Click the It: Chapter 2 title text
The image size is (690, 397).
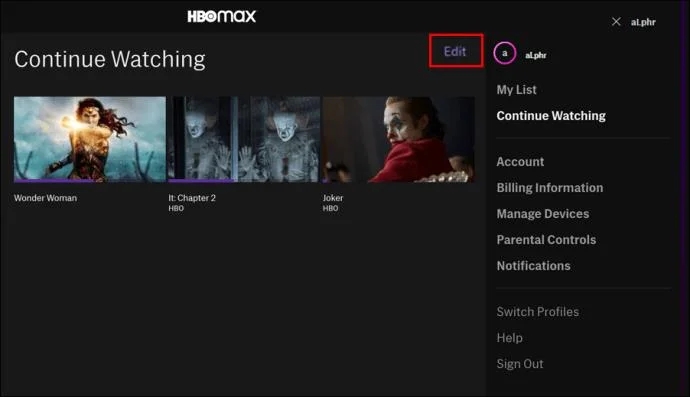click(x=192, y=198)
